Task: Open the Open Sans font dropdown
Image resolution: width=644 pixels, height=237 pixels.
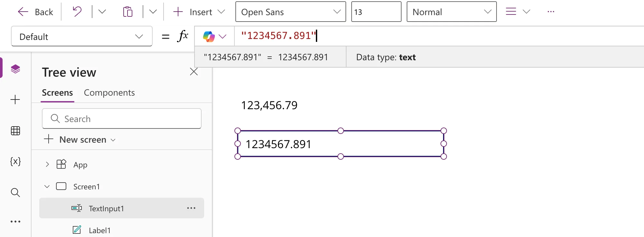Action: (x=291, y=12)
